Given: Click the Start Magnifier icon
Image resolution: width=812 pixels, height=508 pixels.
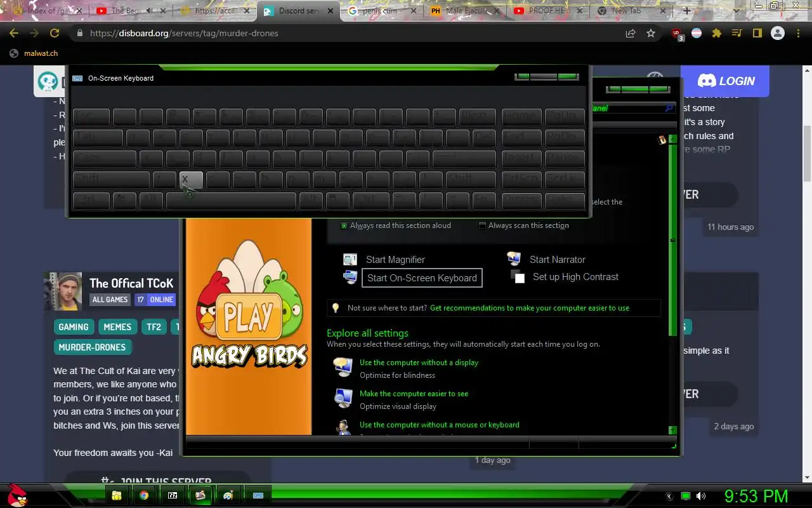Looking at the screenshot, I should [350, 259].
